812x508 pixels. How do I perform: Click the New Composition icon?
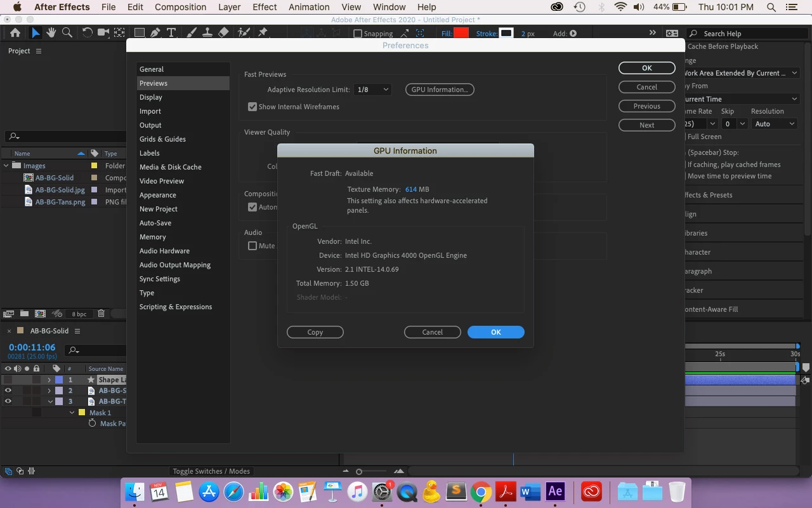pos(40,314)
